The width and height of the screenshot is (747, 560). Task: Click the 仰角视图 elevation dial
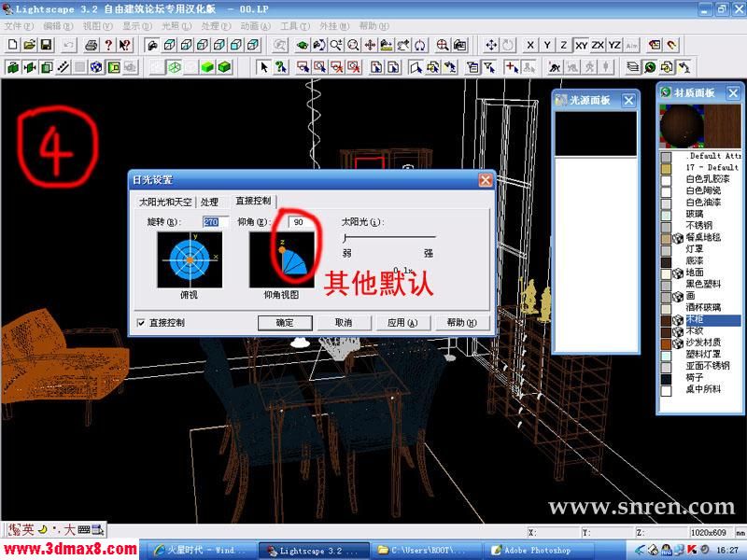282,259
